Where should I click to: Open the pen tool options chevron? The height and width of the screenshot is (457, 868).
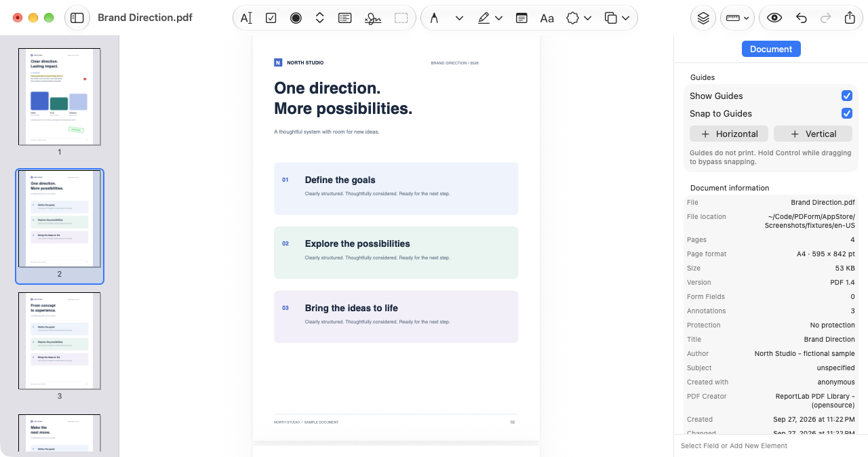tap(459, 18)
